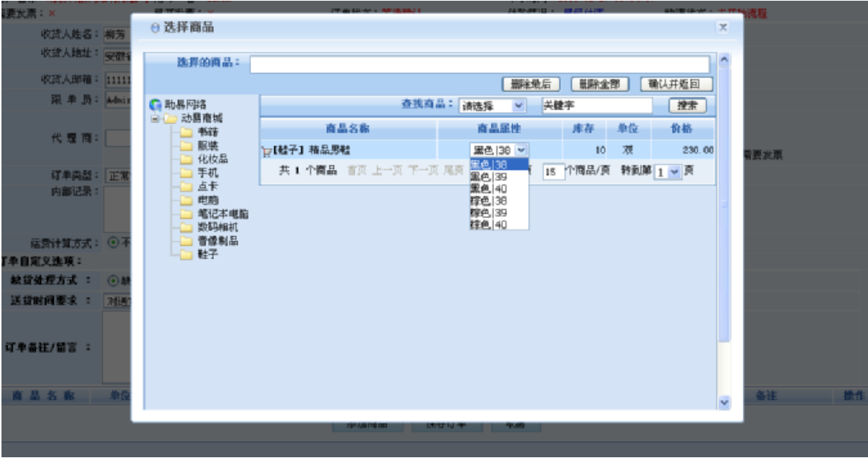This screenshot has width=868, height=458.
Task: Open the 化妆品 category folder icon
Action: (x=186, y=159)
